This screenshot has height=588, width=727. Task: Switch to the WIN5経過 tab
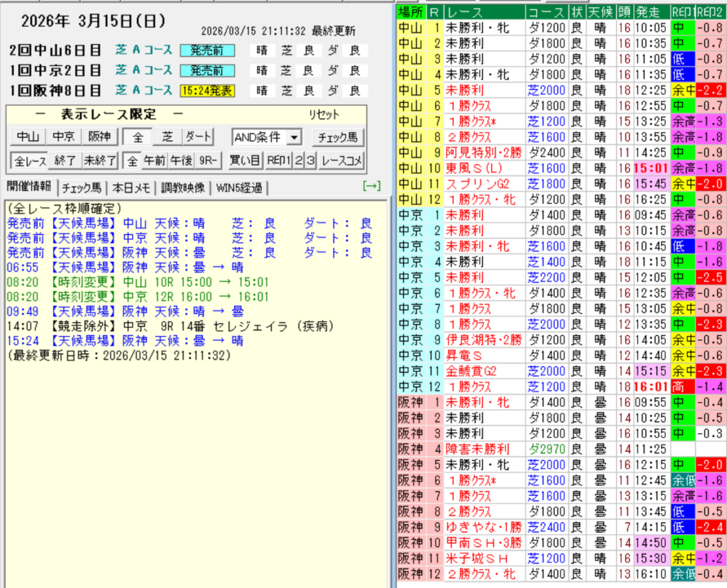point(239,187)
